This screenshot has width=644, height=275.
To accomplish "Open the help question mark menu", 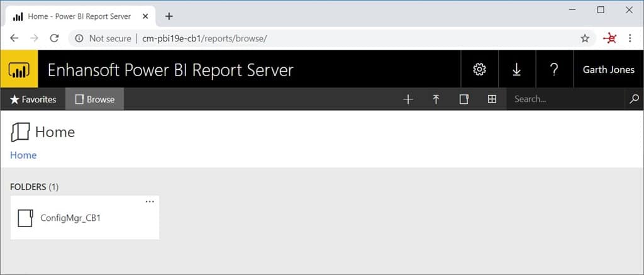I will tap(554, 69).
